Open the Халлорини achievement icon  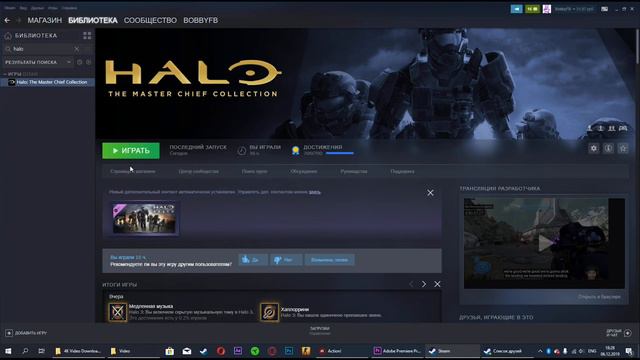click(x=269, y=312)
